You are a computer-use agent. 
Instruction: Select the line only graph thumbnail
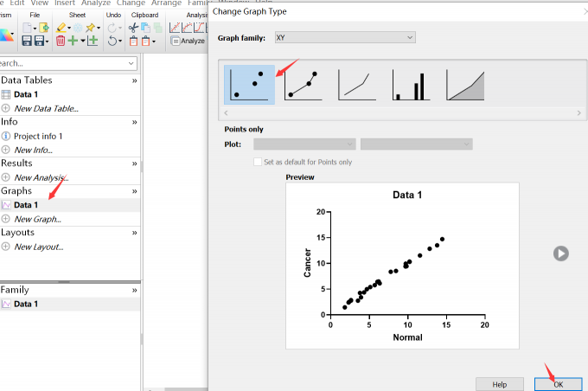coord(357,85)
